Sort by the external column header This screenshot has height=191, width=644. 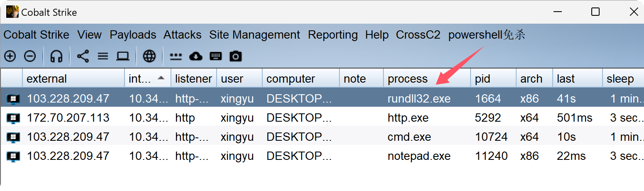tap(73, 78)
